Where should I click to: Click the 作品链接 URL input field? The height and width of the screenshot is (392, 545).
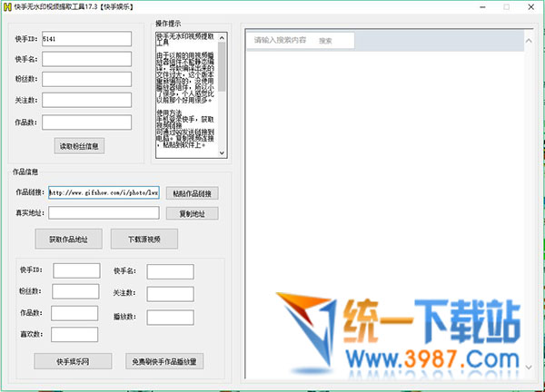(104, 192)
